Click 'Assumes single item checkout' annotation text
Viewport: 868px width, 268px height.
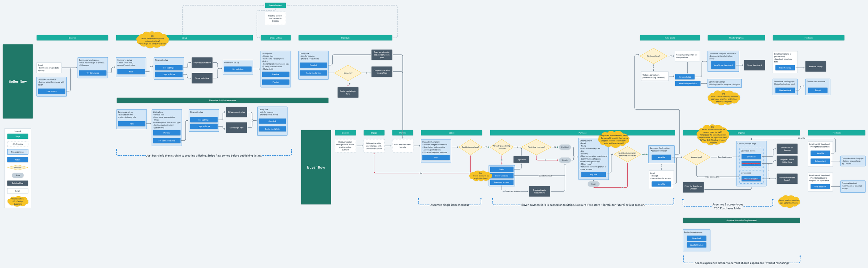tap(449, 205)
